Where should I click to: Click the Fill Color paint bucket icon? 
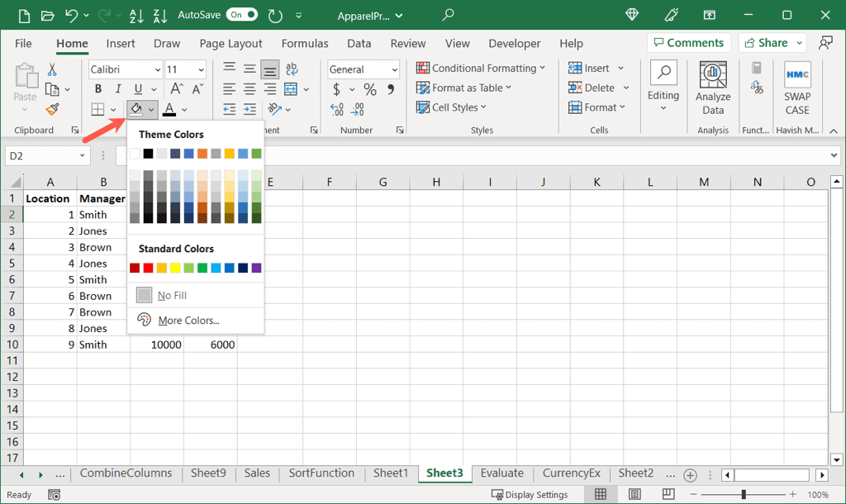[x=136, y=109]
